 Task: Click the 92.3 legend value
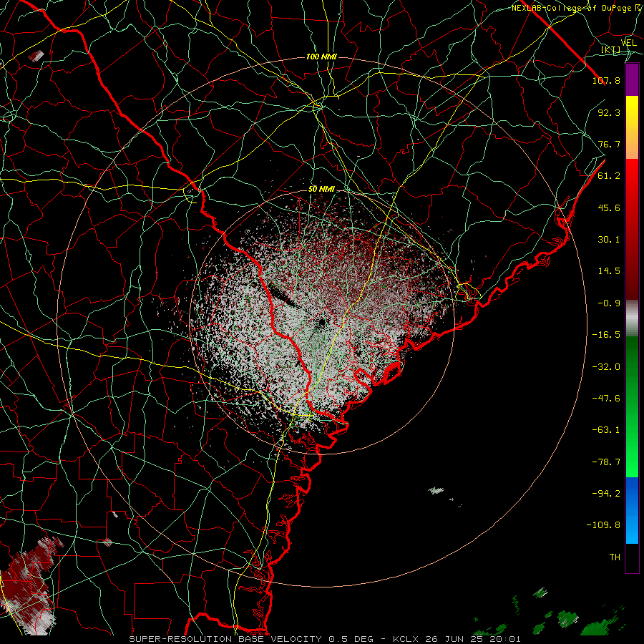coord(609,112)
